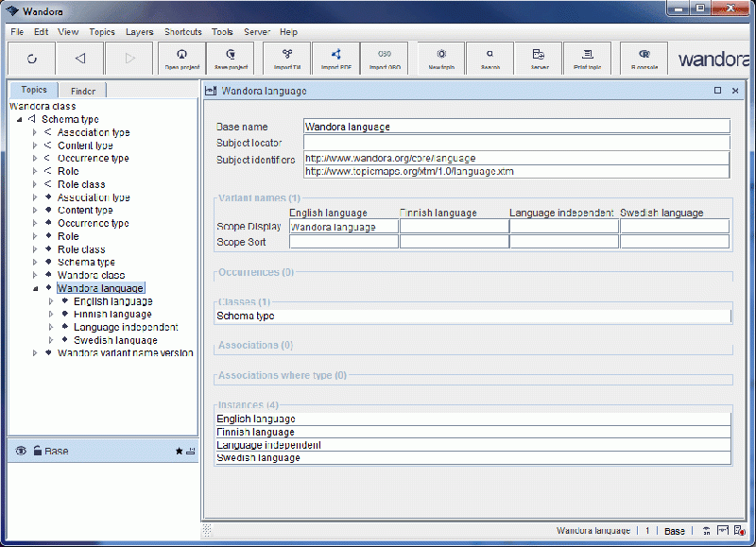This screenshot has height=547, width=756.
Task: Collapse the Wandora language tree node
Action: click(35, 288)
